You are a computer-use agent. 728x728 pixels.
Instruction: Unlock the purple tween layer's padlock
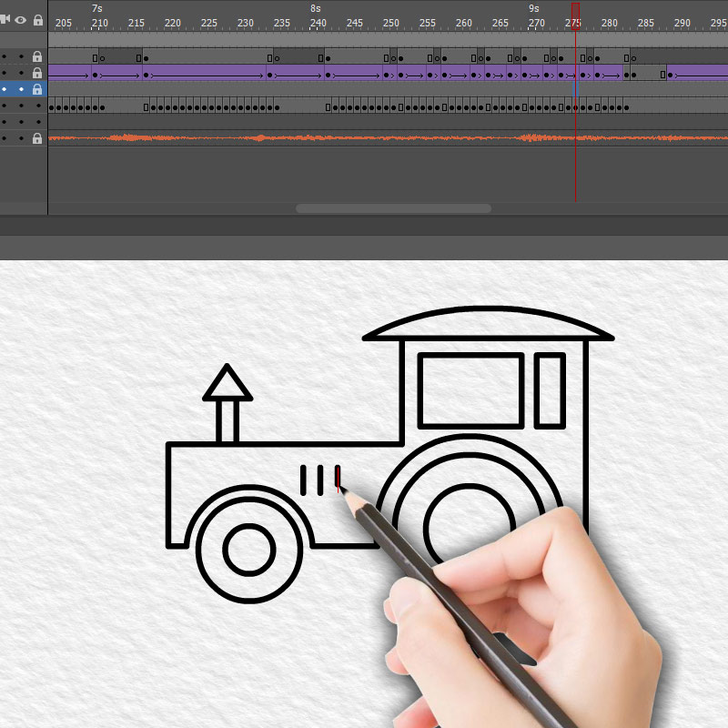tap(37, 73)
